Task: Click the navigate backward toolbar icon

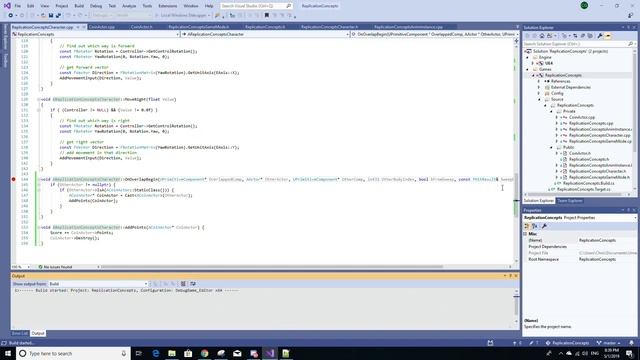Action: (11, 16)
